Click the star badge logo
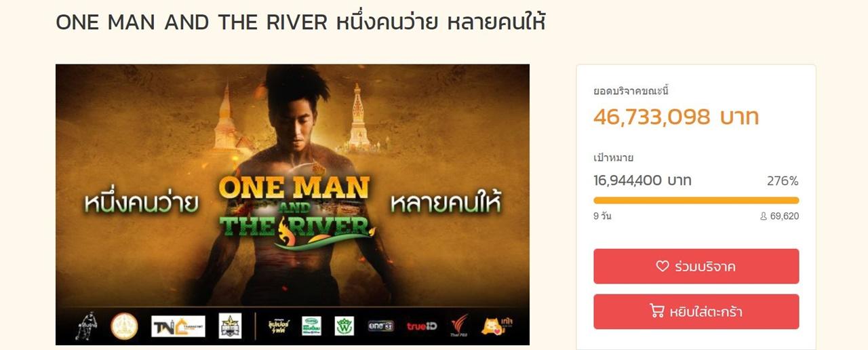Image resolution: width=868 pixels, height=350 pixels. pyautogui.click(x=230, y=326)
